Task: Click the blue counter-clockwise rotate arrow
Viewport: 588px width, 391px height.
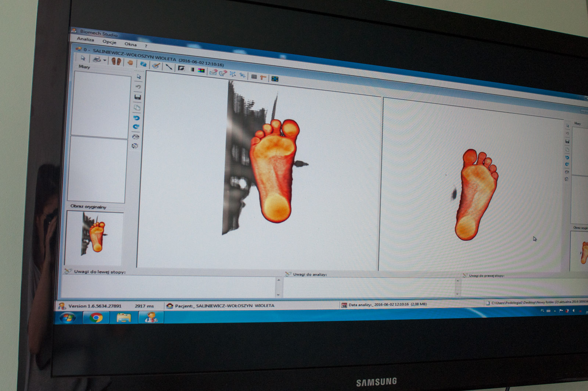Action: 136,118
